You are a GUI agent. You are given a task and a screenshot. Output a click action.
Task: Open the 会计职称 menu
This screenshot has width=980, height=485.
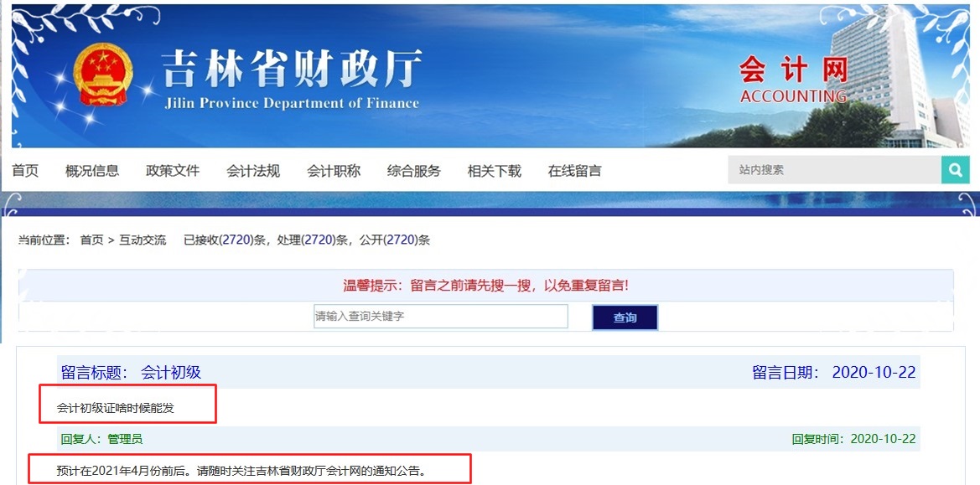[x=334, y=171]
